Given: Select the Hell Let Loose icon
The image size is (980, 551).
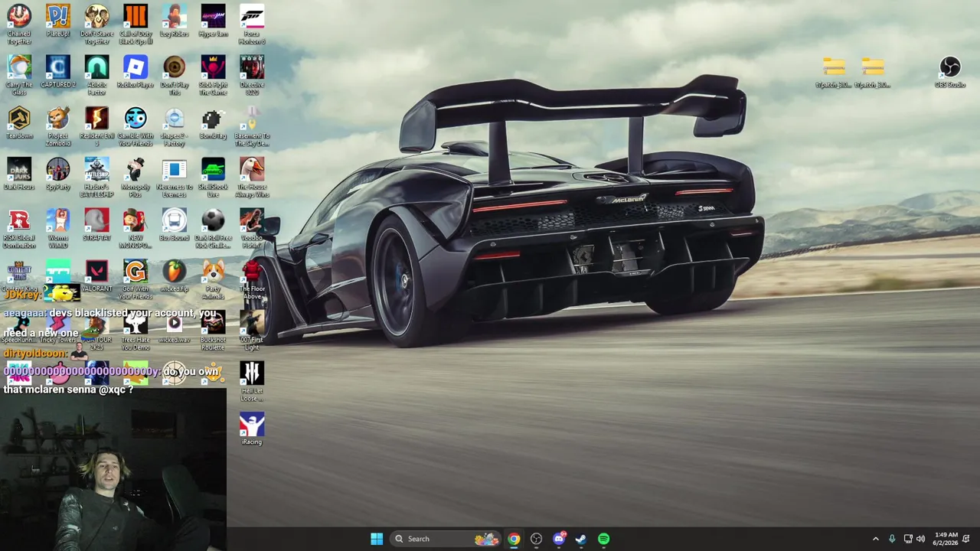Looking at the screenshot, I should click(x=252, y=382).
